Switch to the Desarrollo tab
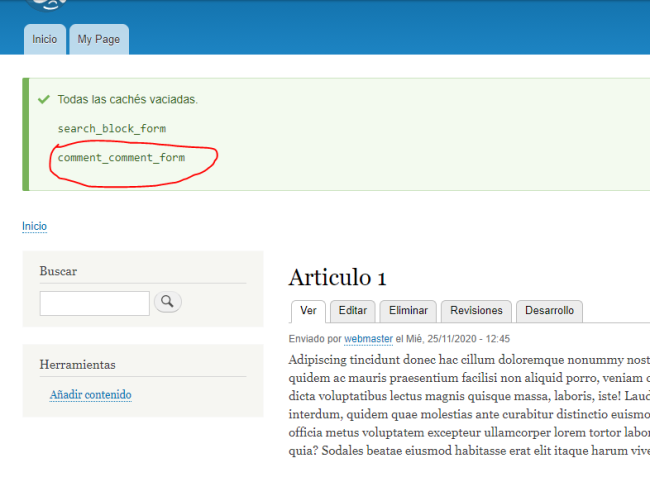Screen dimensions: 650x482 (549, 311)
